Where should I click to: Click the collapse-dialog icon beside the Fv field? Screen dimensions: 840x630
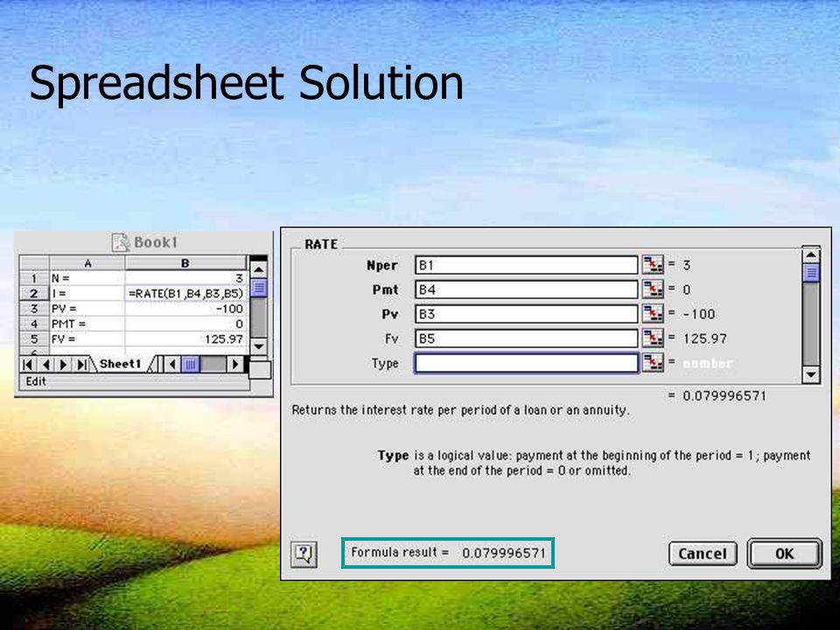[x=653, y=339]
